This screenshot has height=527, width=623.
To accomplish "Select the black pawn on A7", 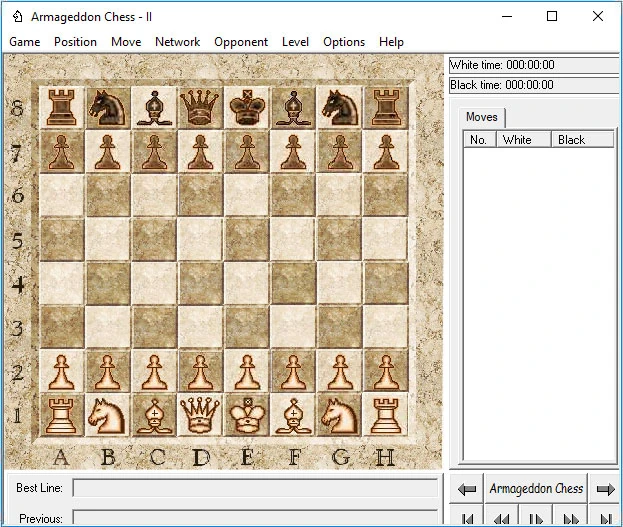I will (62, 152).
